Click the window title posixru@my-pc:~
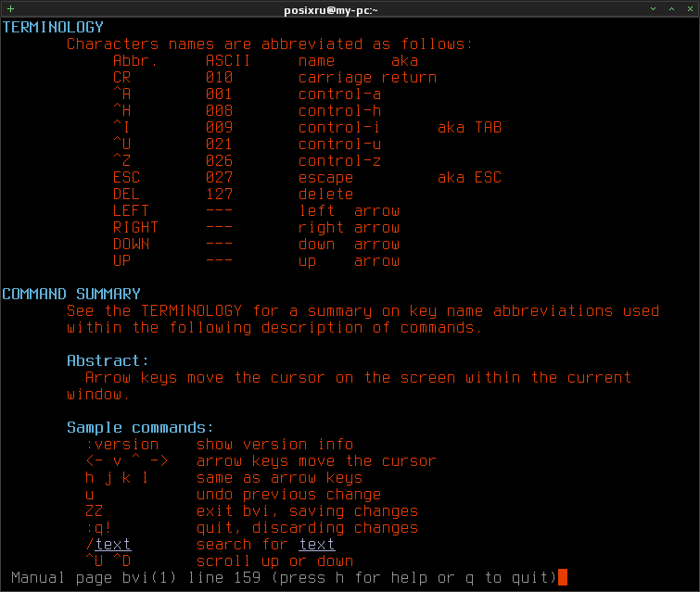The width and height of the screenshot is (700, 592). [x=331, y=10]
